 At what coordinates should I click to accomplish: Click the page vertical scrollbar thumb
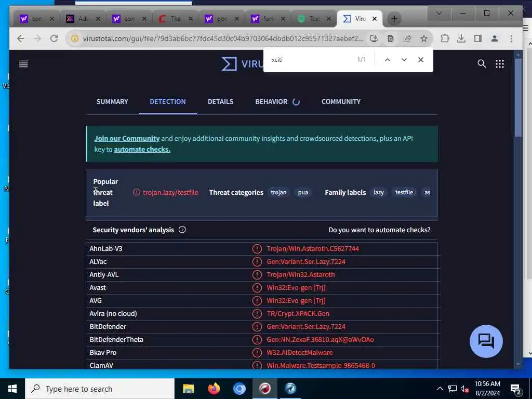(518, 98)
